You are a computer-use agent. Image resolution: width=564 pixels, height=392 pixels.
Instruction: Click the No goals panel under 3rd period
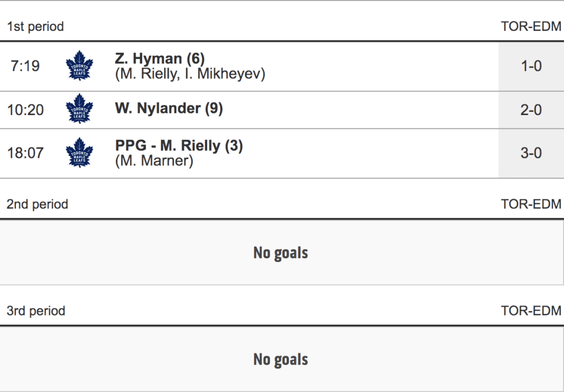(x=281, y=360)
